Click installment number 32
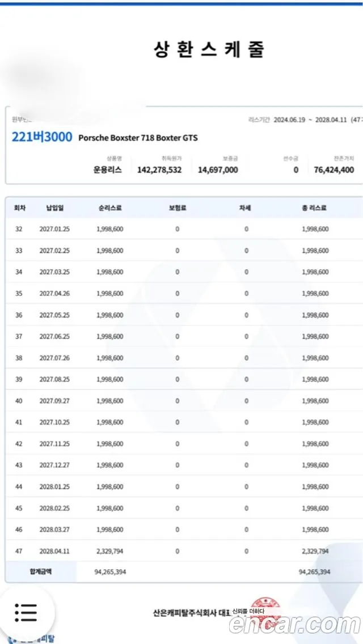This screenshot has width=363, height=644. coord(19,229)
